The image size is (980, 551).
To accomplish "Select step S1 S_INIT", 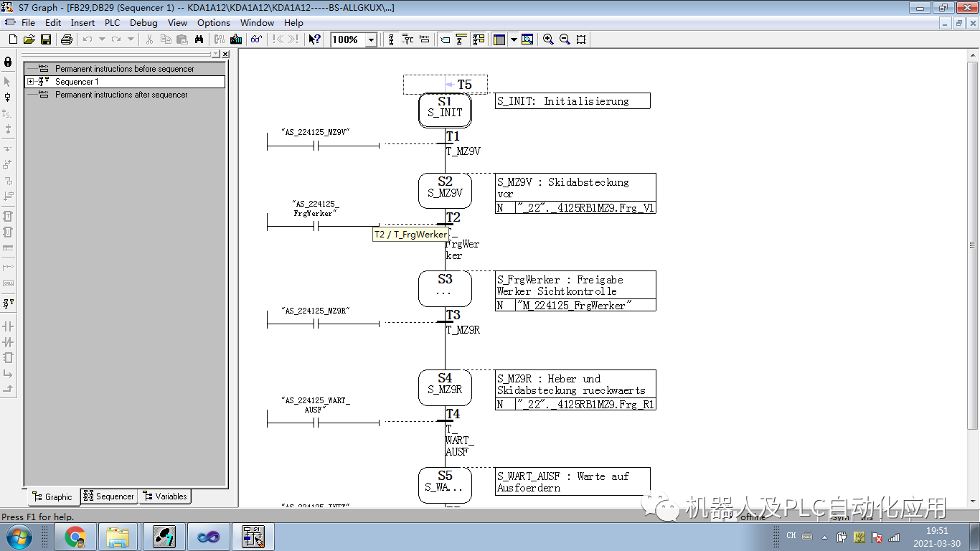I will (x=445, y=110).
